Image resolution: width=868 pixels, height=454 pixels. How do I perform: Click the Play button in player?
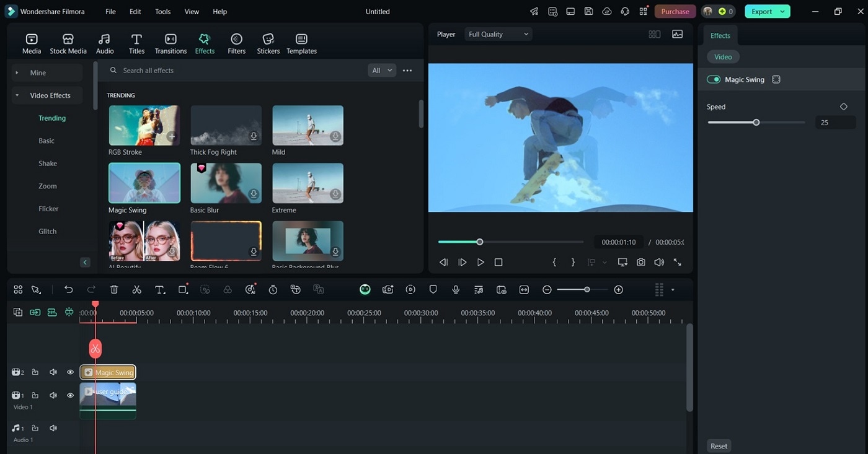click(480, 263)
